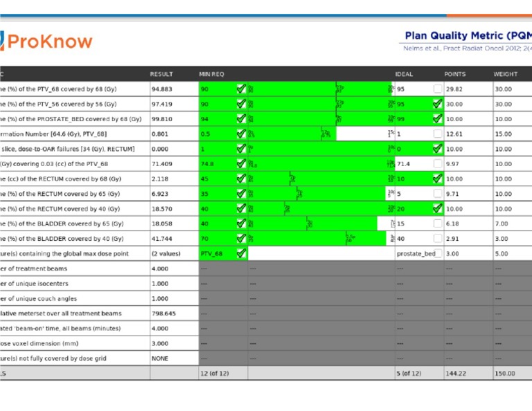This screenshot has height=411, width=532.
Task: Click the points value 6.18
Action: click(452, 223)
